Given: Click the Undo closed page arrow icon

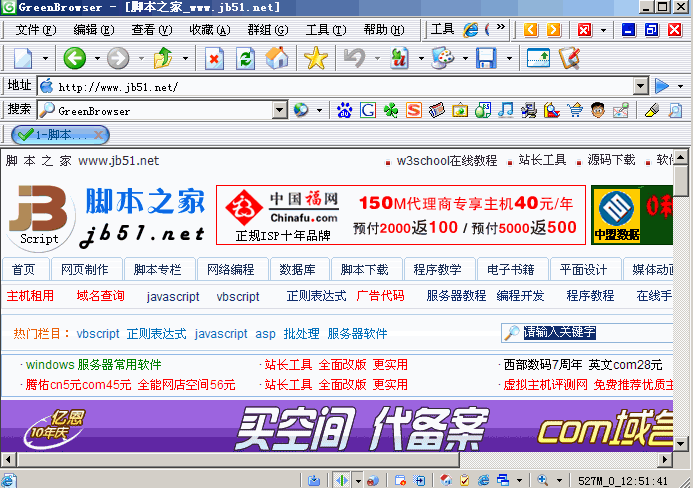Looking at the screenshot, I should [355, 58].
